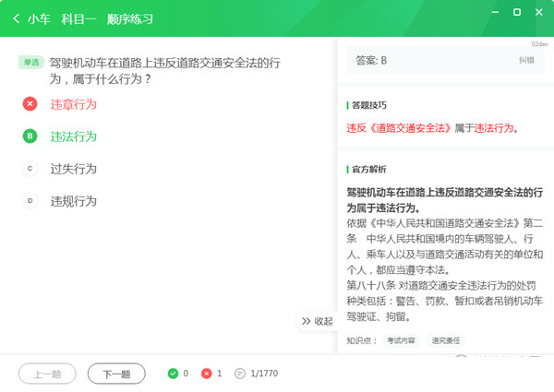
Task: Select option C 过失行为
Action: pos(74,169)
